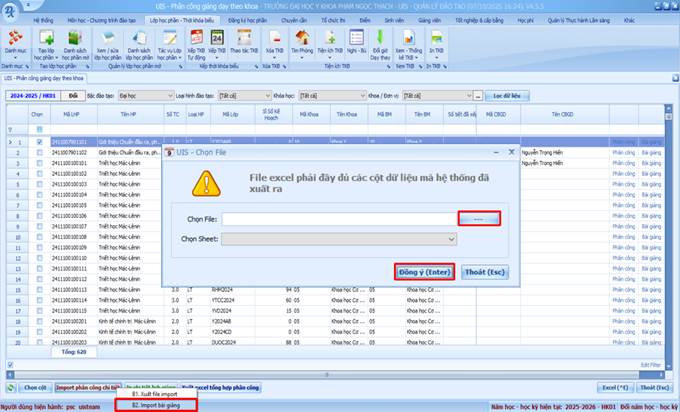This screenshot has height=412, width=680.
Task: Click the Chọn File path input field
Action: 340,219
